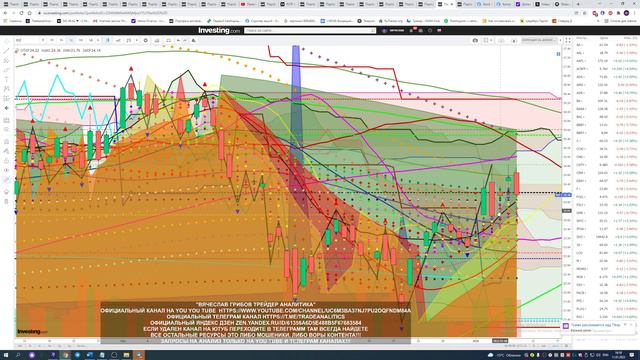The width and height of the screenshot is (640, 360).
Task: Focus the Investing.com site search field
Action: tap(310, 31)
